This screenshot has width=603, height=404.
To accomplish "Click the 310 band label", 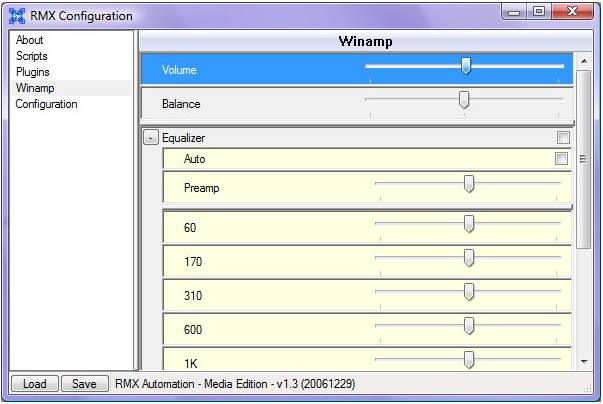I will [193, 296].
